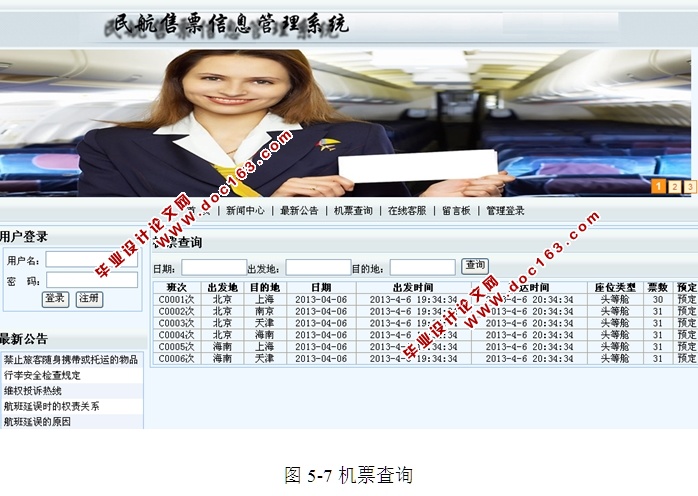Go to 机票查询 in the navigation bar
Screen dimensions: 698x496
(353, 211)
